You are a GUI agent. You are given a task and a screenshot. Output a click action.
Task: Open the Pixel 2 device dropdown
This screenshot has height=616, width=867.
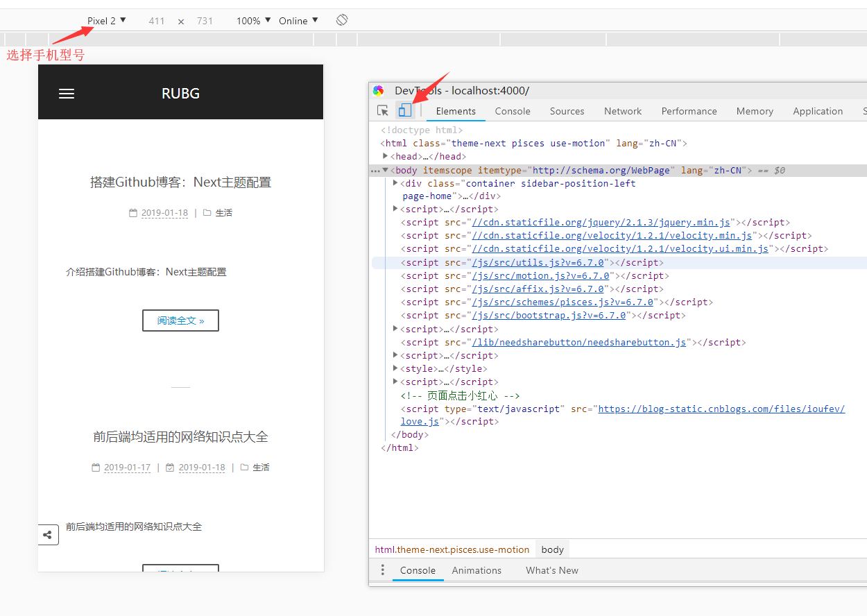tap(107, 21)
